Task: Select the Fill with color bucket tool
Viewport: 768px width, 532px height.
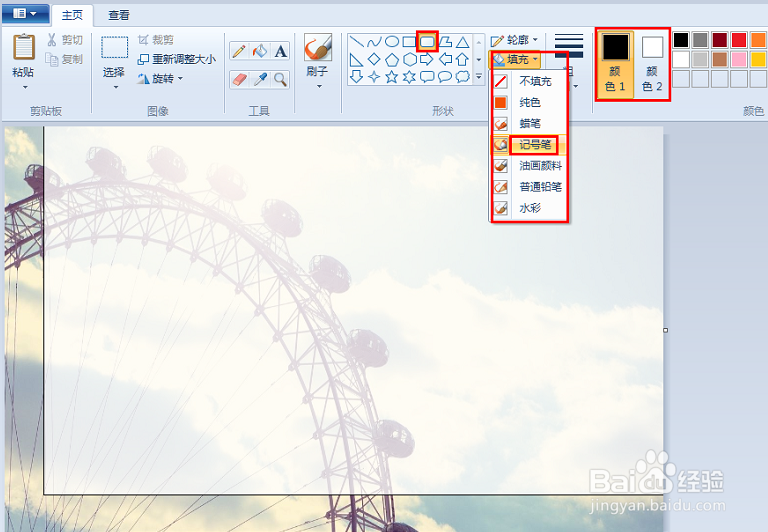Action: tap(260, 51)
